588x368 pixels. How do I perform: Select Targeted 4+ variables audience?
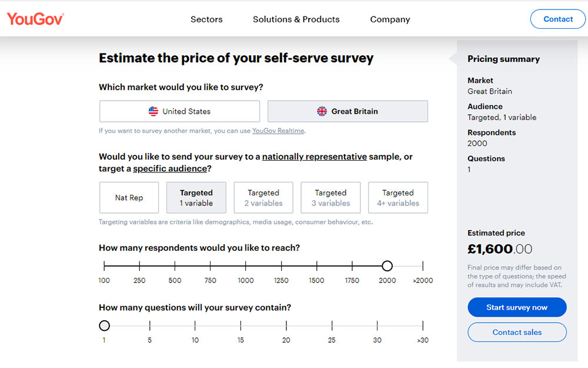coord(398,198)
